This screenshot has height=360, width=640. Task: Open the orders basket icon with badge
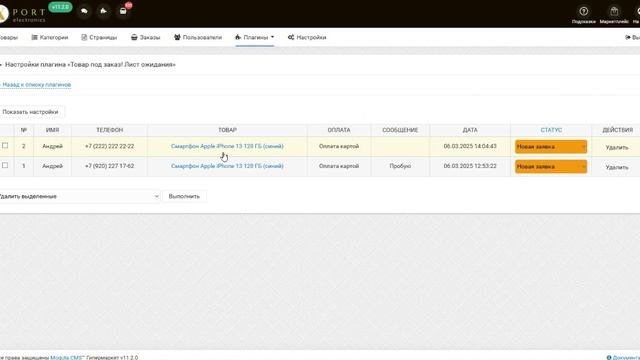[x=123, y=11]
